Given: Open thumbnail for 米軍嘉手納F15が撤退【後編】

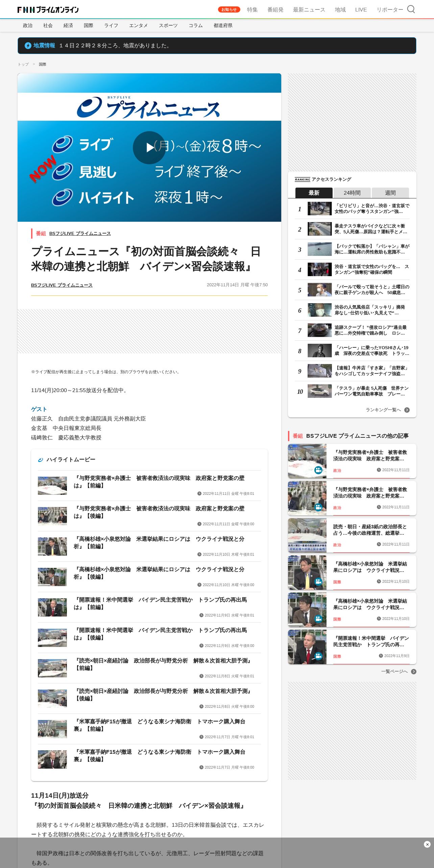Looking at the screenshot, I should click(52, 759).
